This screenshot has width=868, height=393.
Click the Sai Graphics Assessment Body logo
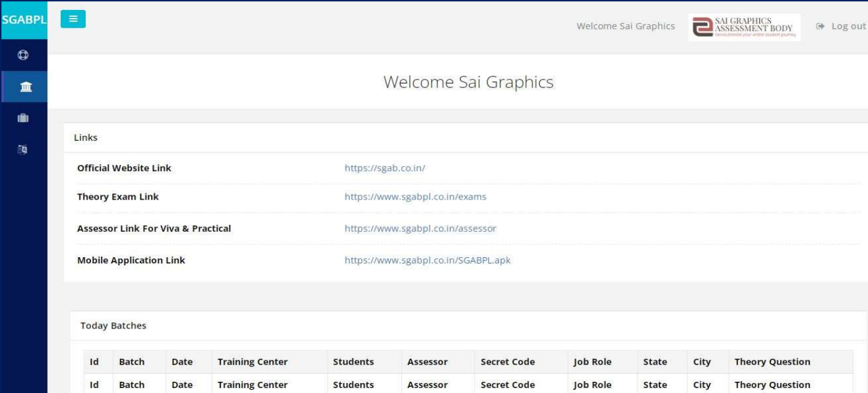click(744, 27)
